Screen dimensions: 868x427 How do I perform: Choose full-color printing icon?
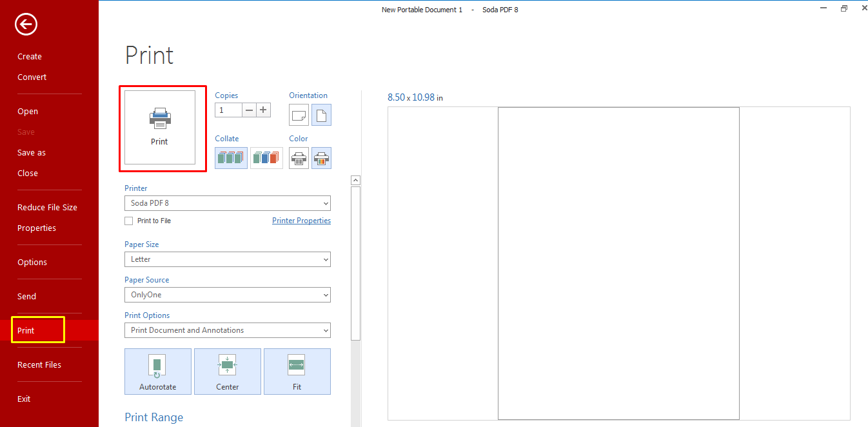[321, 158]
